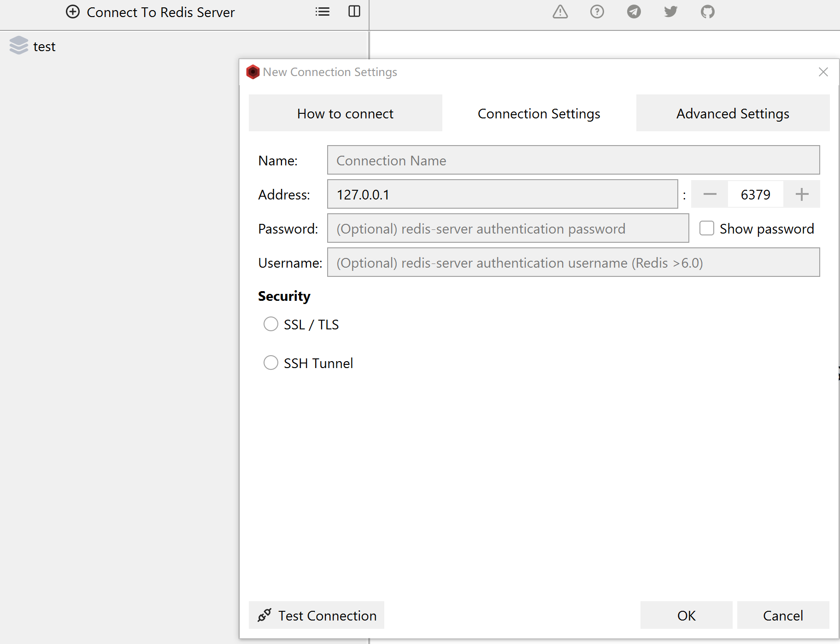Click the plug icon on Test Connection
This screenshot has height=644, width=840.
pos(264,615)
